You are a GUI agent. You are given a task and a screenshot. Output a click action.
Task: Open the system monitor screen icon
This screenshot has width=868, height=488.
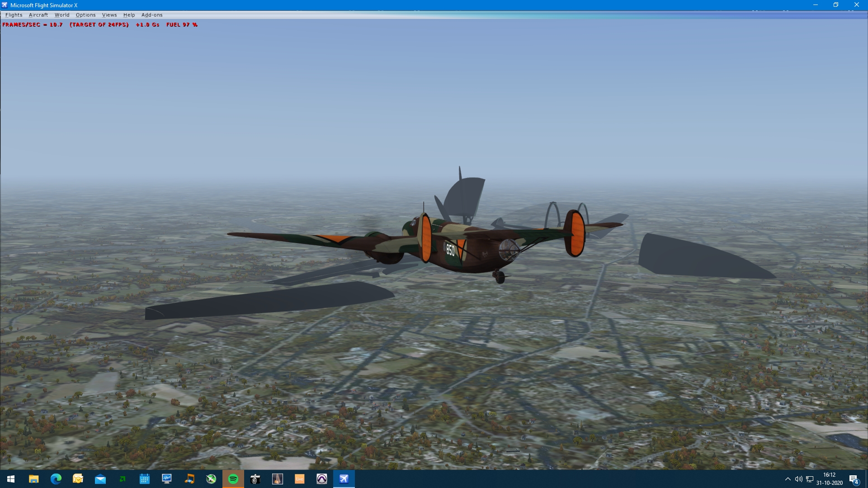[166, 479]
